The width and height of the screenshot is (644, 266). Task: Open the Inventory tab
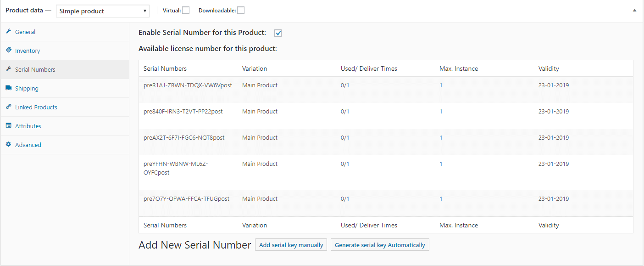point(65,51)
